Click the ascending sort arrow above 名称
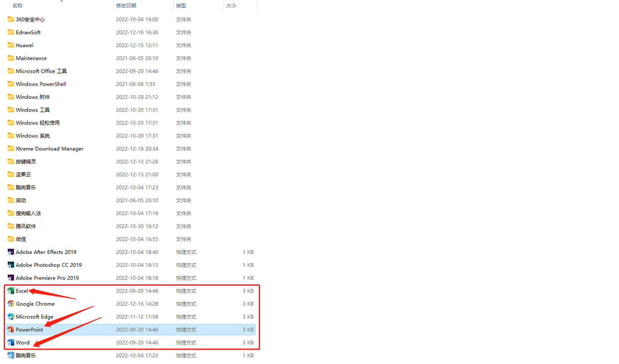The width and height of the screenshot is (619, 364). (61, 2)
